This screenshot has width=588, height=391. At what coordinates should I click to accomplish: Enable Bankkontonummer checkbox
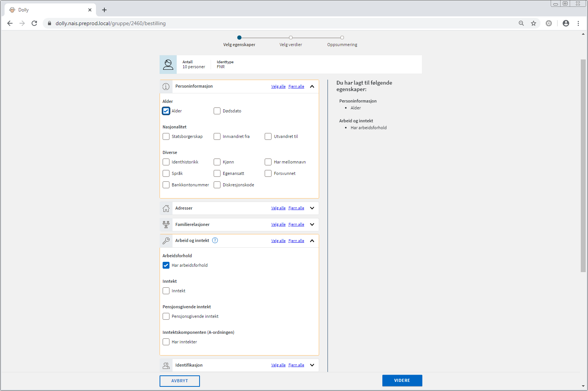pyautogui.click(x=166, y=185)
